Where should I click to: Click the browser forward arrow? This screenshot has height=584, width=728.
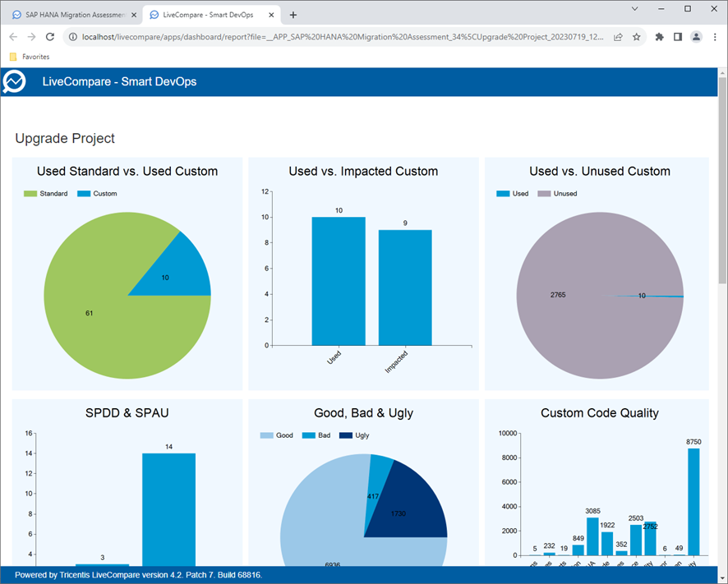click(x=31, y=37)
